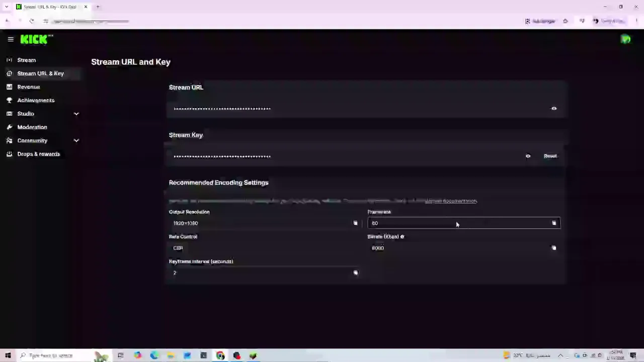Open the hamburger menu beside the Kick logo
The image size is (644, 362).
pyautogui.click(x=11, y=39)
